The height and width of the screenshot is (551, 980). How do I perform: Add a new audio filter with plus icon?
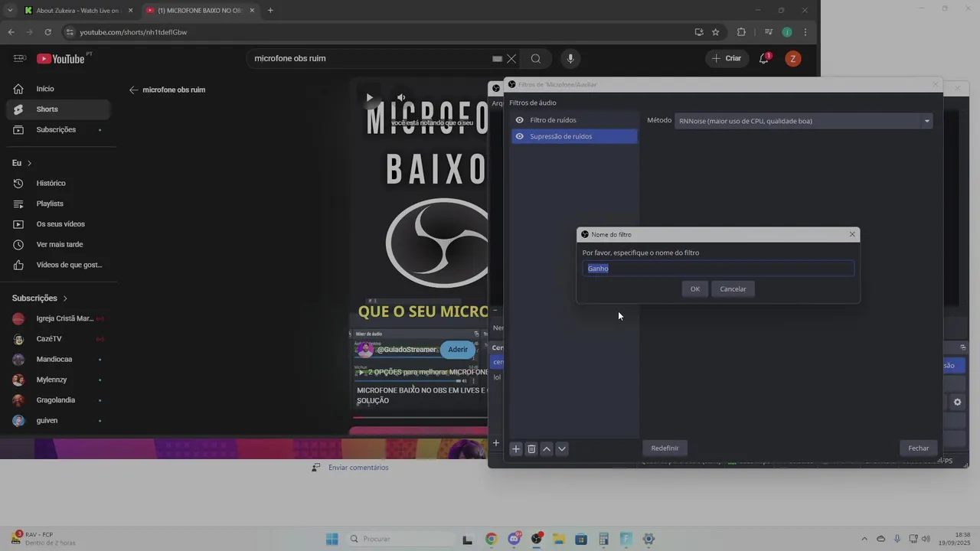click(516, 449)
